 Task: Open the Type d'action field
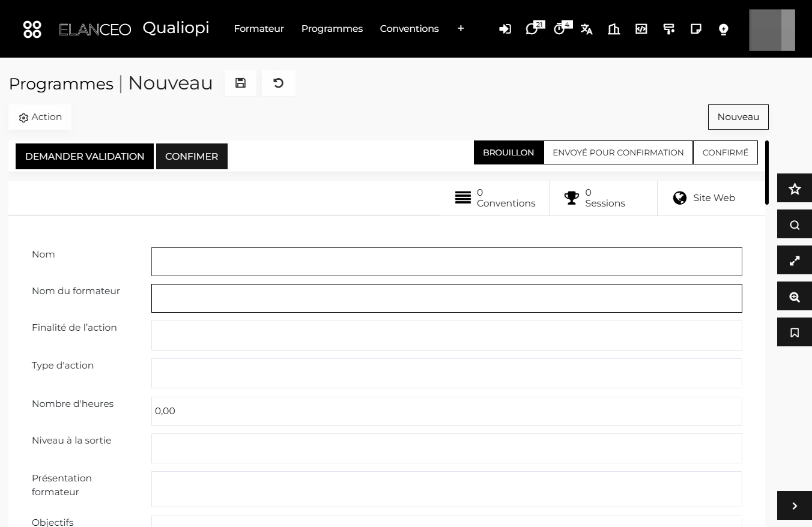click(x=447, y=373)
